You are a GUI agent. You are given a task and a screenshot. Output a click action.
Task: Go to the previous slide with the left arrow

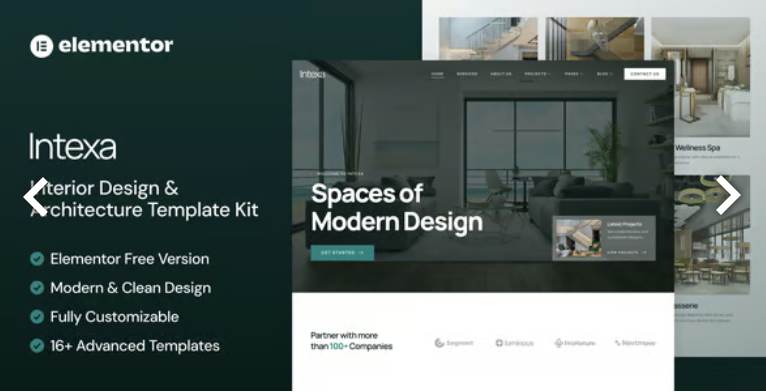(36, 196)
